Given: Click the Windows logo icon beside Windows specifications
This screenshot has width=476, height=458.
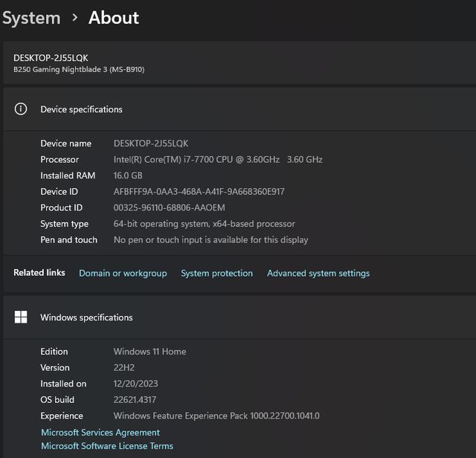Looking at the screenshot, I should 21,317.
